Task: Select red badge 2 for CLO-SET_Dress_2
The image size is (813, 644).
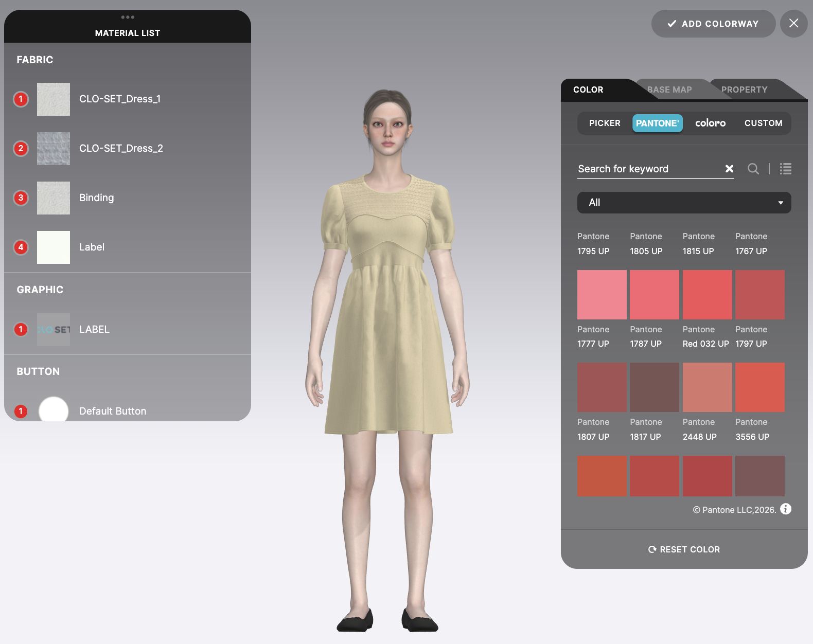Action: coord(21,148)
